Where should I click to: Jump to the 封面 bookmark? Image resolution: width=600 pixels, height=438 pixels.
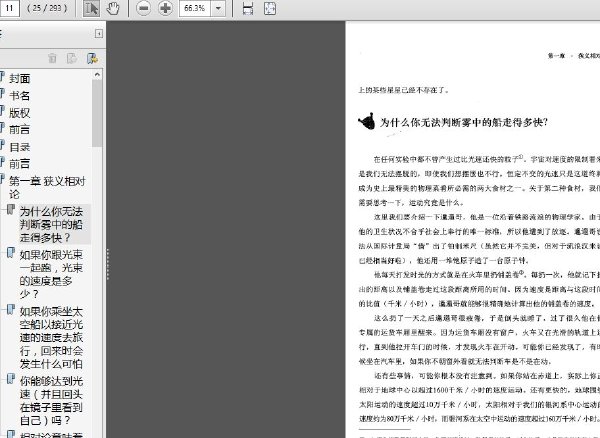(20, 78)
